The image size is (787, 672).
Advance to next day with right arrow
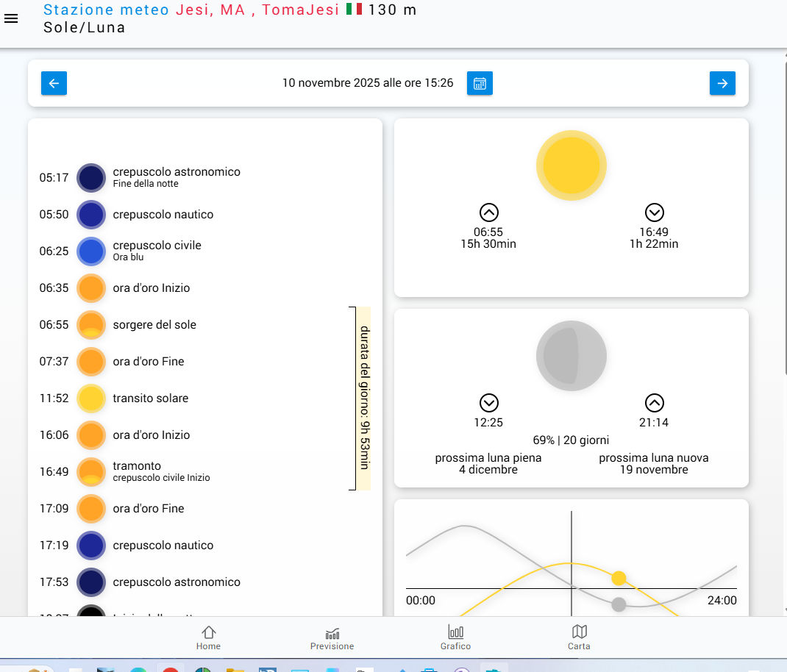click(x=722, y=83)
